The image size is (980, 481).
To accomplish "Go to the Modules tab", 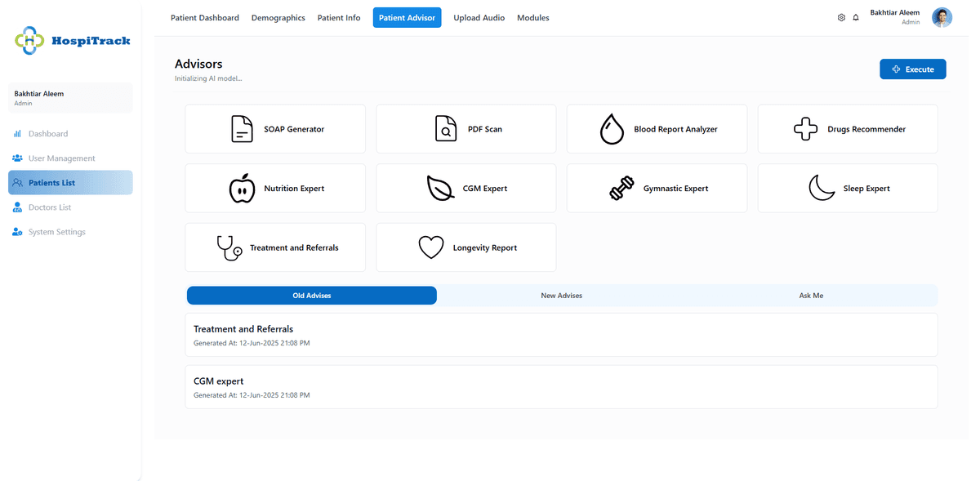I will click(533, 17).
